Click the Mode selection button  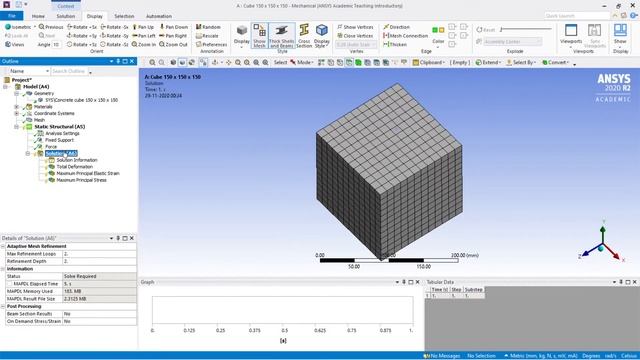(302, 62)
